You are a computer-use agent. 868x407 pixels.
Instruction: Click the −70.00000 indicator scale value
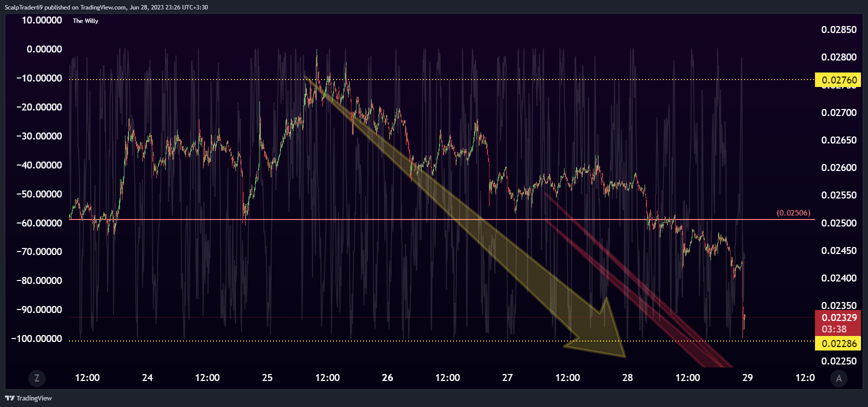click(x=39, y=251)
